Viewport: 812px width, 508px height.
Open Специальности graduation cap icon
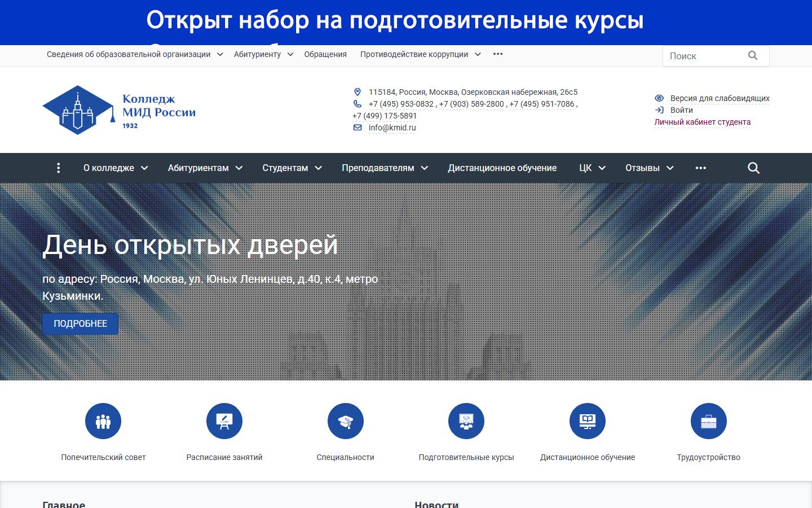pyautogui.click(x=346, y=421)
